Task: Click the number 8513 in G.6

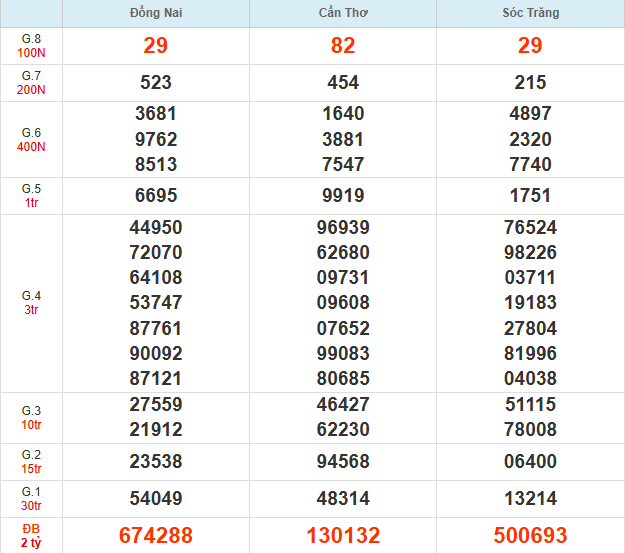Action: point(156,165)
